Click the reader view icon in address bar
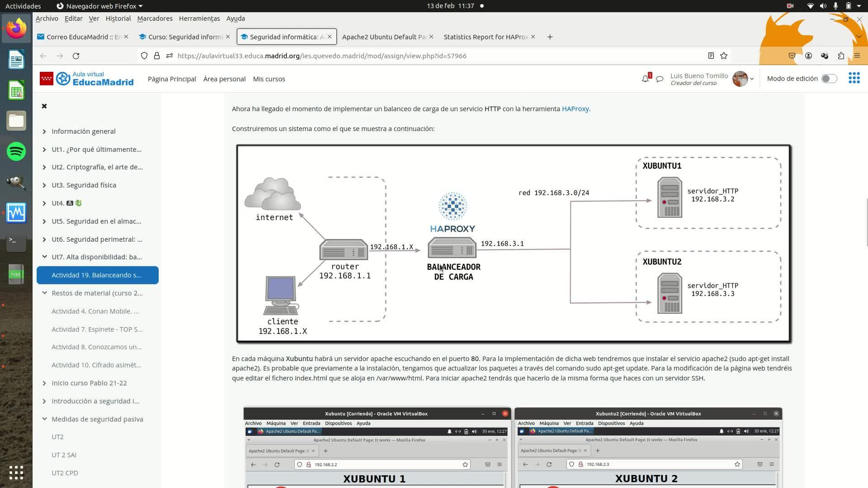Image resolution: width=868 pixels, height=488 pixels. click(711, 56)
